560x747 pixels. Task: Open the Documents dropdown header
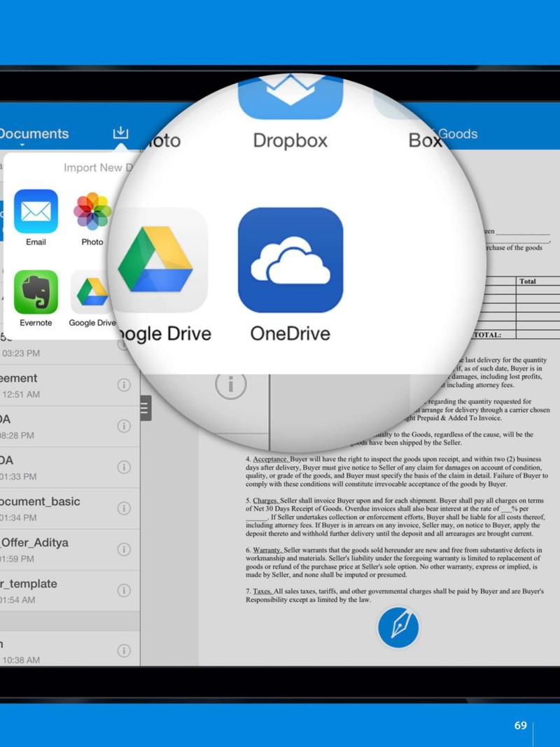34,134
